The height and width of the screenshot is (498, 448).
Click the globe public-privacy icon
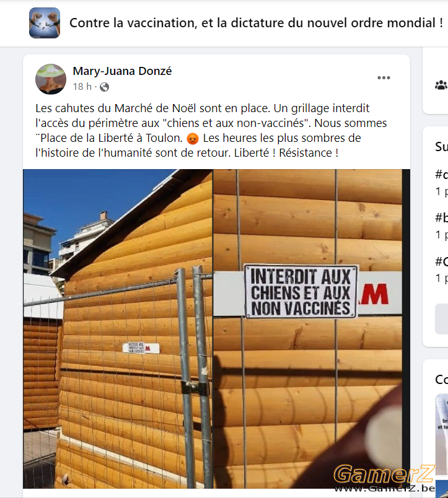point(105,87)
